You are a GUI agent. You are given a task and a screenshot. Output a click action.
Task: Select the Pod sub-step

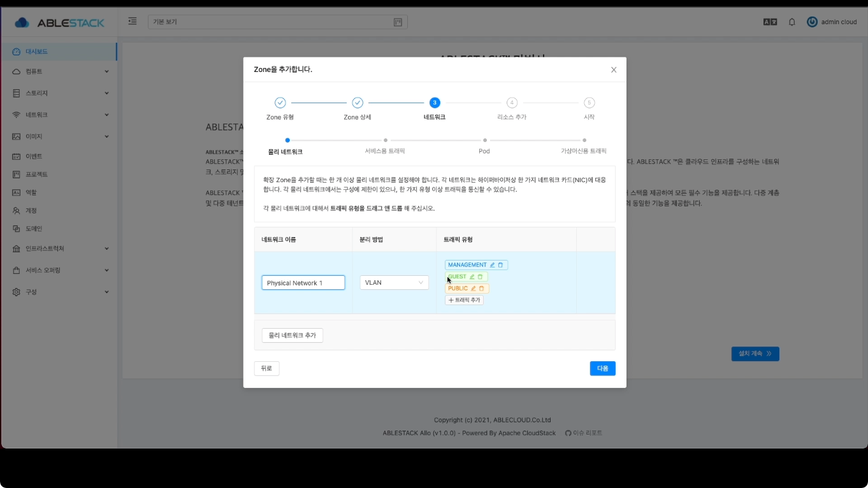(x=484, y=147)
